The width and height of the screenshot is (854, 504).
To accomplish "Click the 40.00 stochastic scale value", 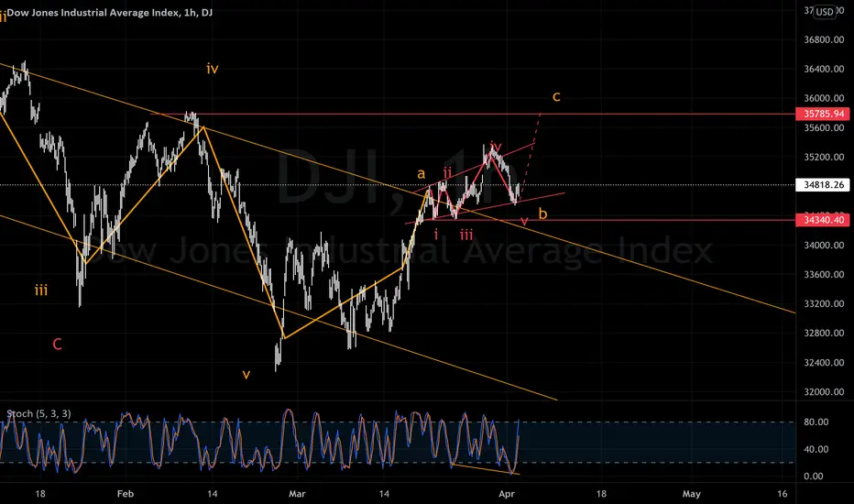I will click(816, 450).
